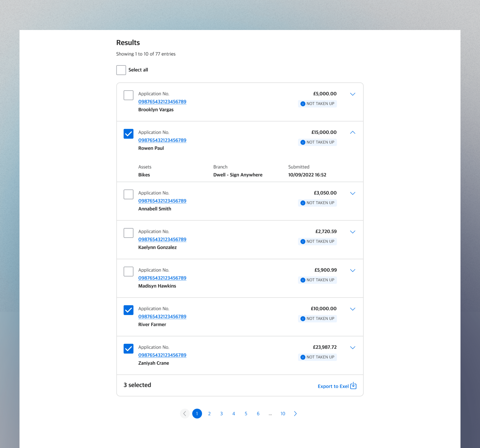The image size is (480, 448).
Task: Click info icon on £15,000.00 status badge
Action: (303, 142)
